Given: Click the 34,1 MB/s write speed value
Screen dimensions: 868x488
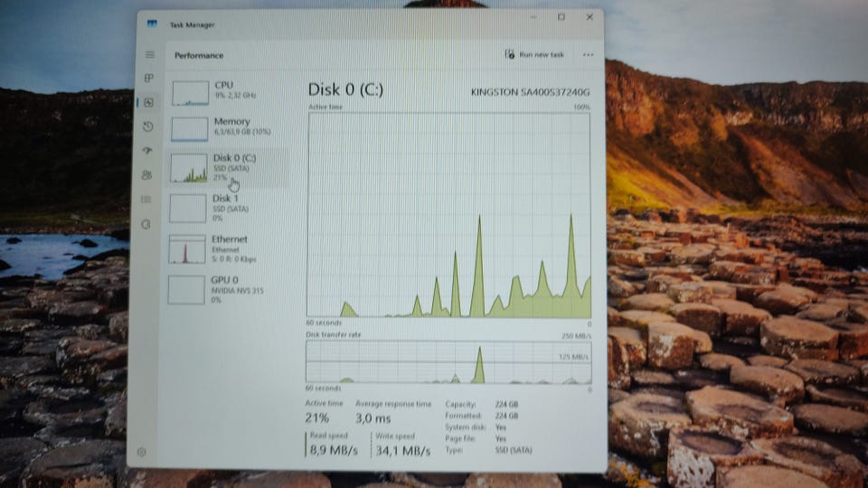Looking at the screenshot, I should (403, 451).
